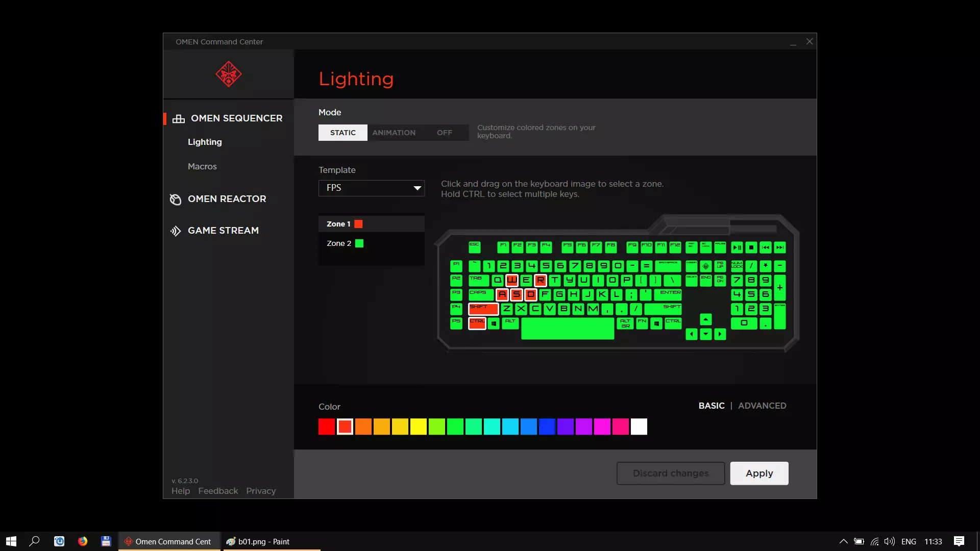Switch lighting mode to Static
This screenshot has width=980, height=551.
343,133
